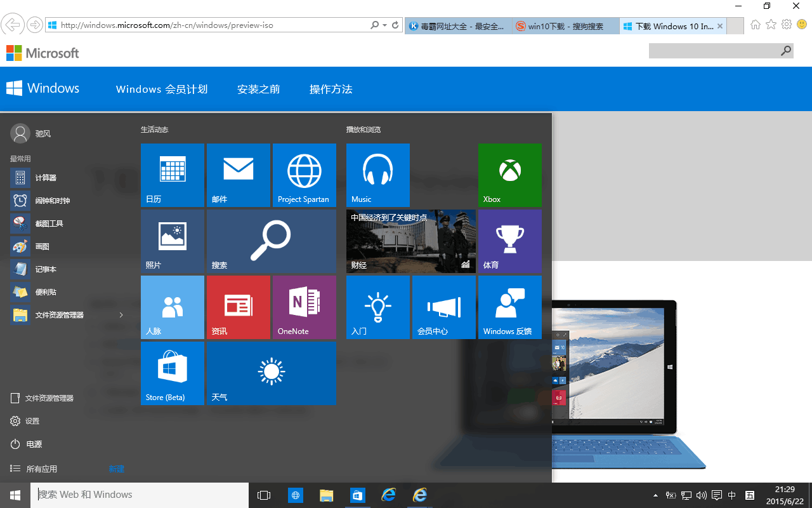812x508 pixels.
Task: Click the feedback smiley face icon
Action: tap(802, 25)
